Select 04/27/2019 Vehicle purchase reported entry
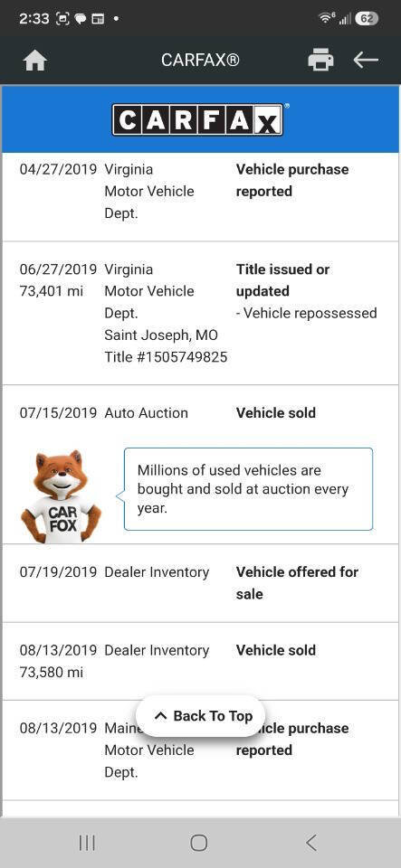 tap(201, 192)
